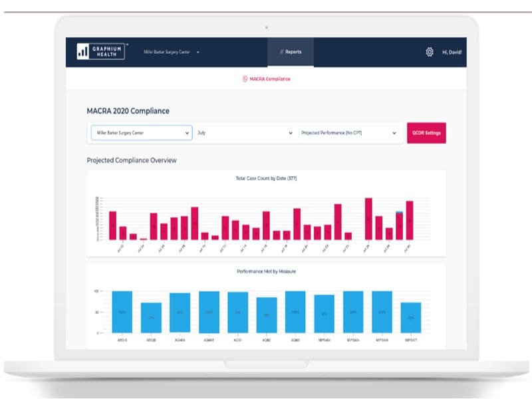Click first blue bar in Performance Met chart
This screenshot has width=532, height=399.
click(122, 312)
